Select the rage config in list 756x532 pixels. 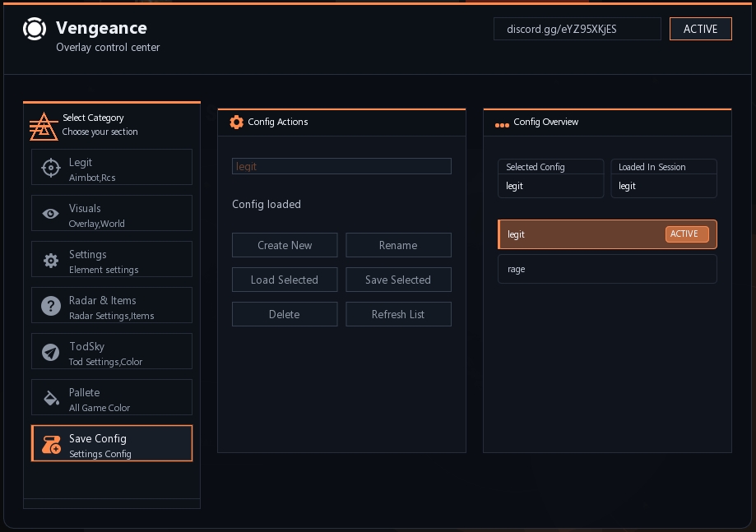(606, 269)
